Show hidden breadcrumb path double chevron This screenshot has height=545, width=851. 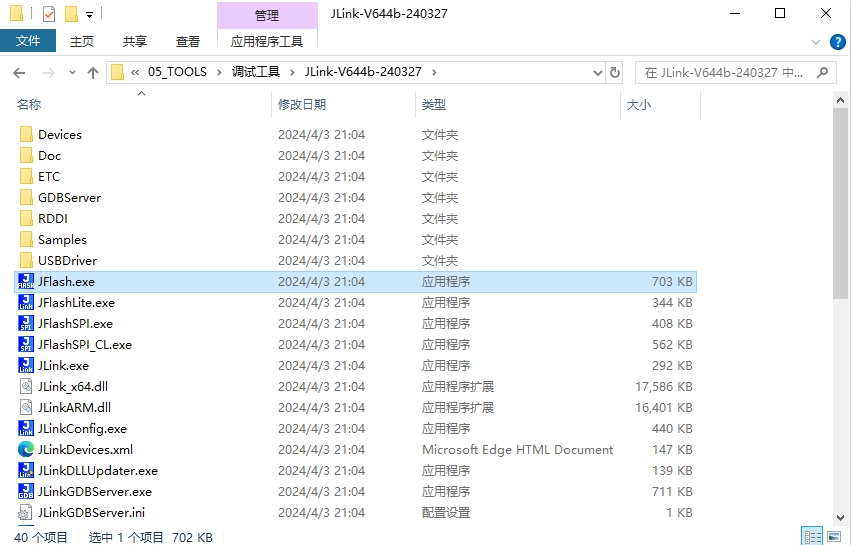135,72
